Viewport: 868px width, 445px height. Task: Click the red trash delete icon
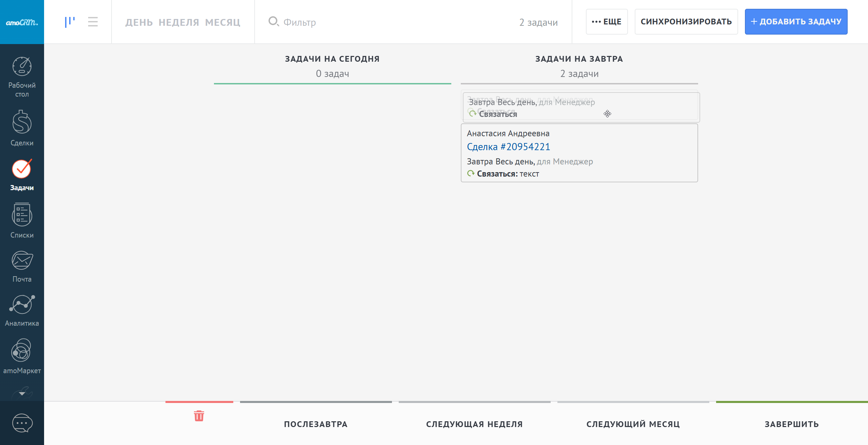199,416
